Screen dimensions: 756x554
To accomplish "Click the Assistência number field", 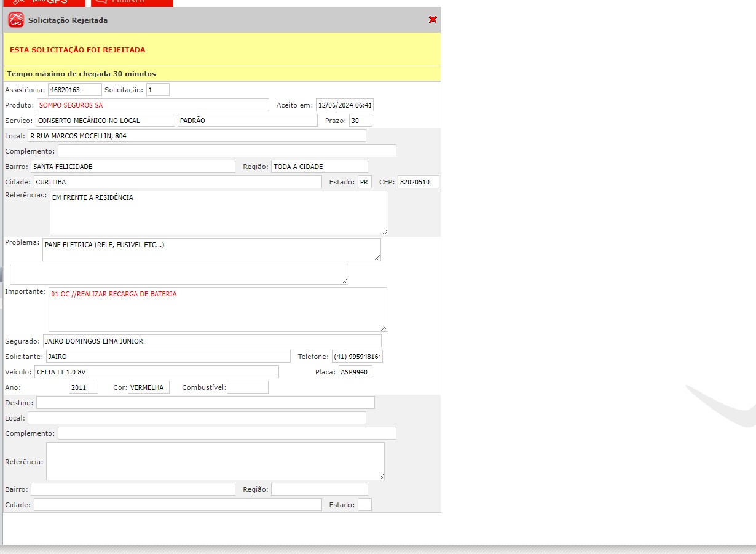I will (74, 90).
